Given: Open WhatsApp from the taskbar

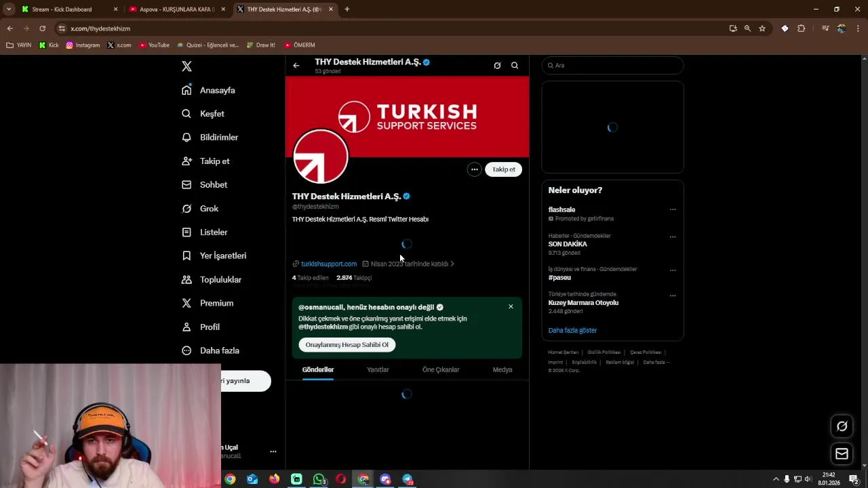Looking at the screenshot, I should (319, 479).
